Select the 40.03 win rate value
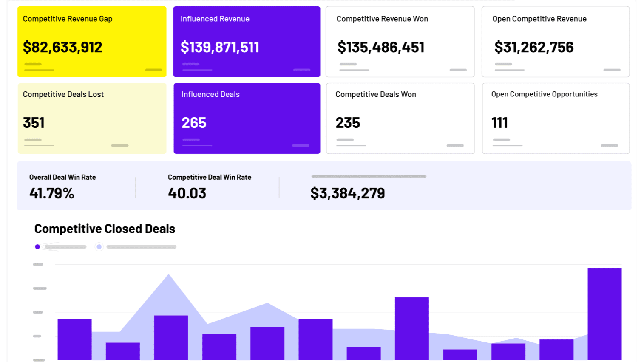This screenshot has width=644, height=362. (187, 193)
